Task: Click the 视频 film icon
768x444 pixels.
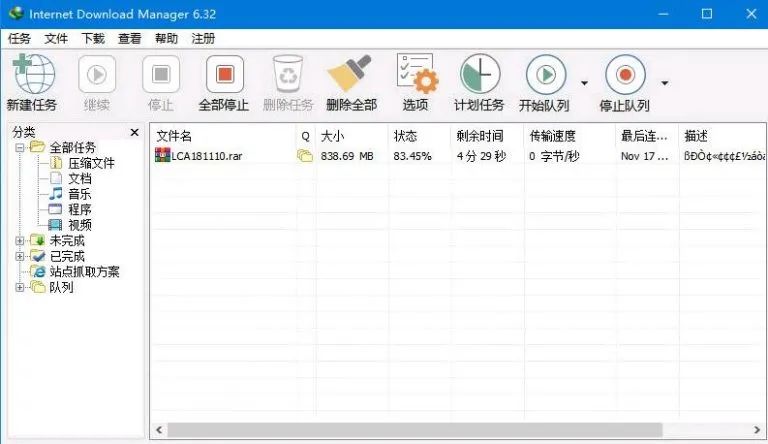Action: (55, 225)
